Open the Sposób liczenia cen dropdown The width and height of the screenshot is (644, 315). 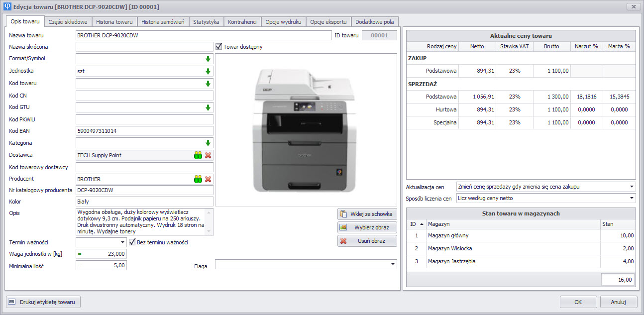pos(631,198)
